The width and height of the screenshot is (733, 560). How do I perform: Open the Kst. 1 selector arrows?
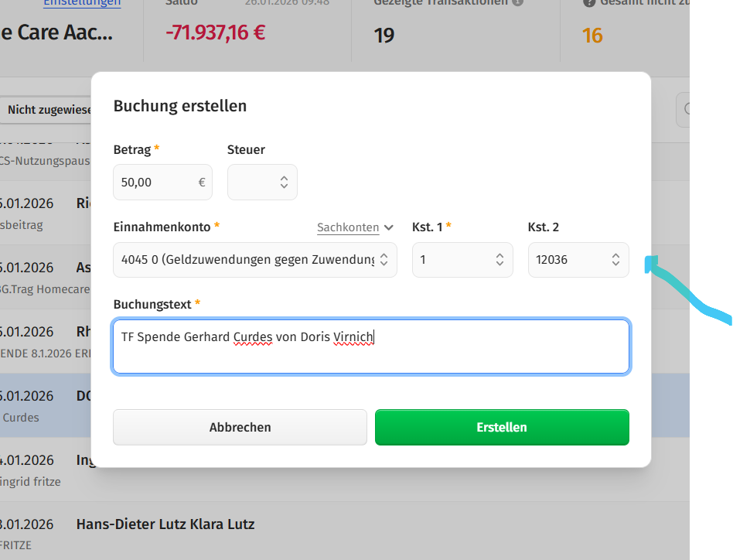(499, 260)
